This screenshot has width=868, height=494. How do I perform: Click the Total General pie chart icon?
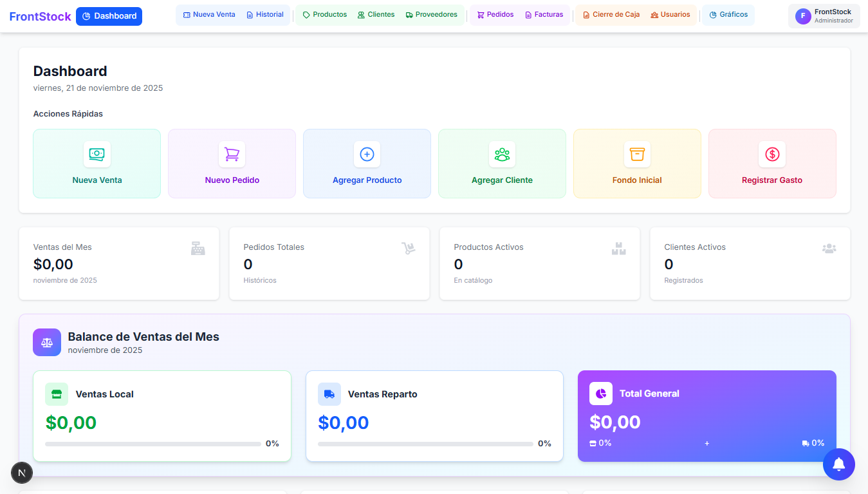pyautogui.click(x=600, y=394)
